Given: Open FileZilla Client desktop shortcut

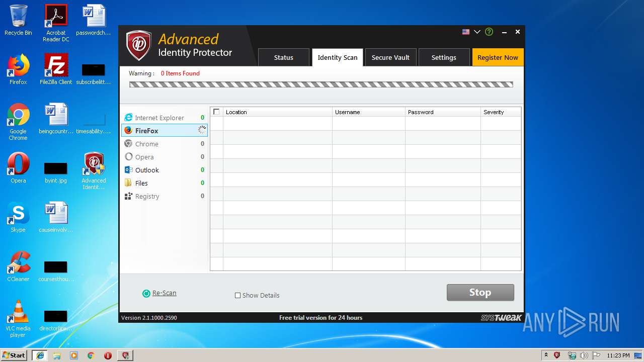Looking at the screenshot, I should click(56, 69).
